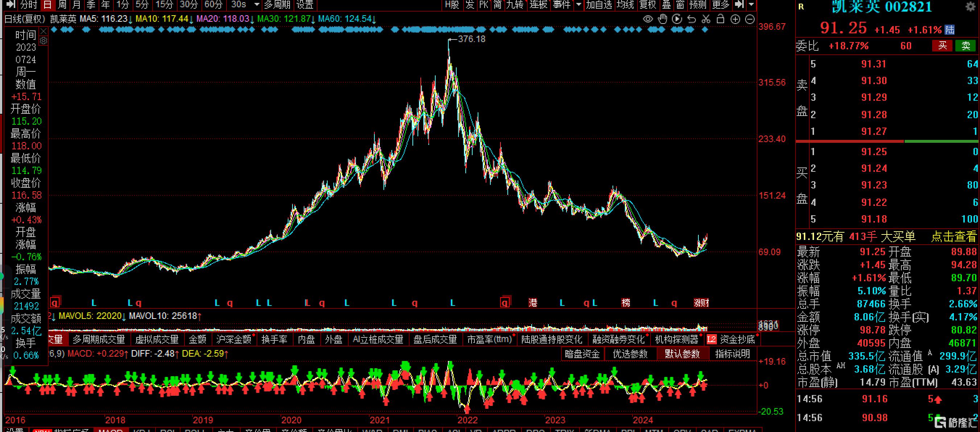Toggle chart visibility with the eye icon

pos(648,19)
